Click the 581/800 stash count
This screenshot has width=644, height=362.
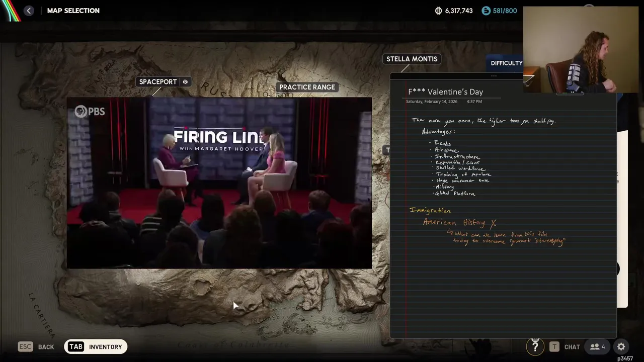[505, 11]
